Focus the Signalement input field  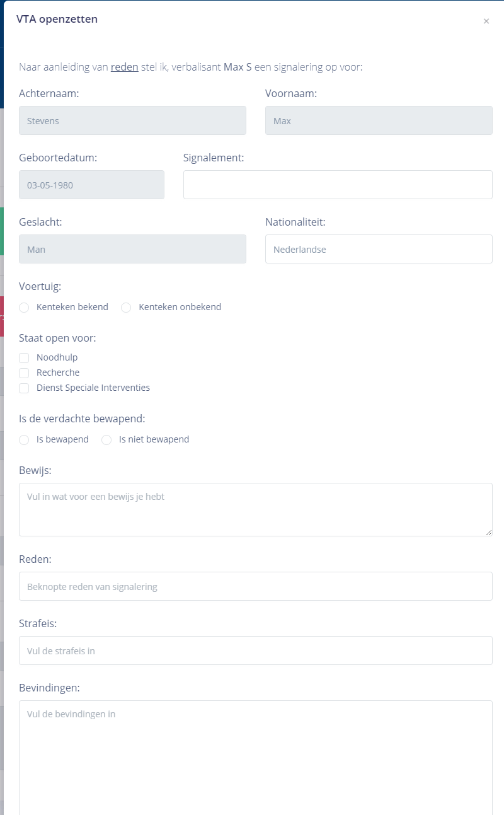click(338, 185)
